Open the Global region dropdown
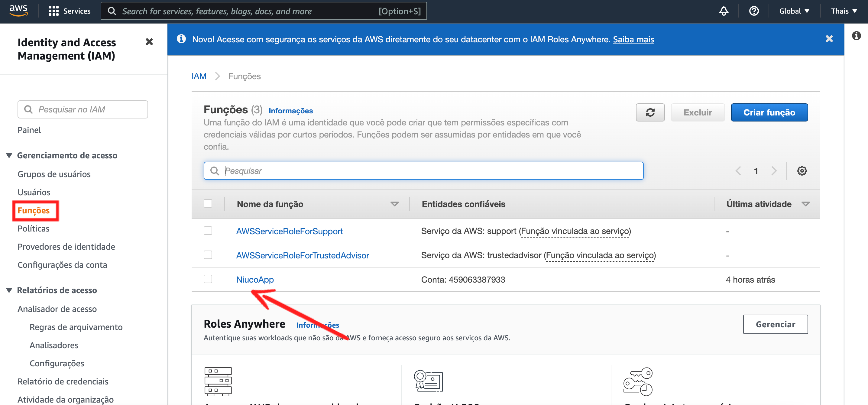 [x=794, y=11]
